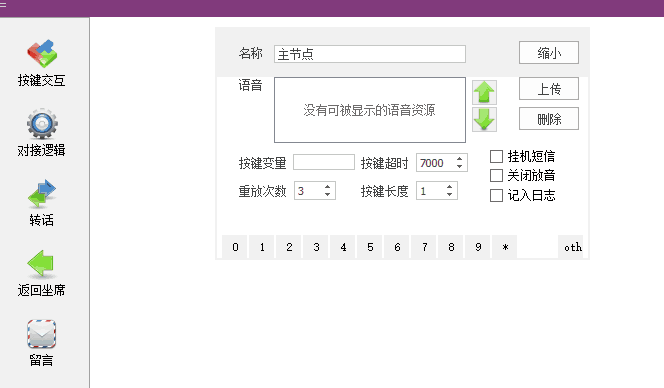
Task: Focus the 名称 field containing 主节点
Action: coord(370,54)
